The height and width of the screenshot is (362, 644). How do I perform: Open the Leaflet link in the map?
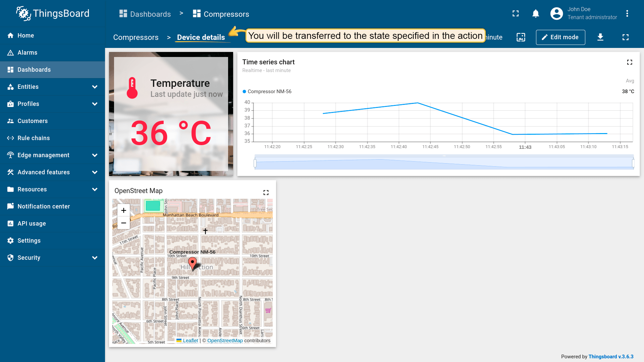(x=190, y=341)
